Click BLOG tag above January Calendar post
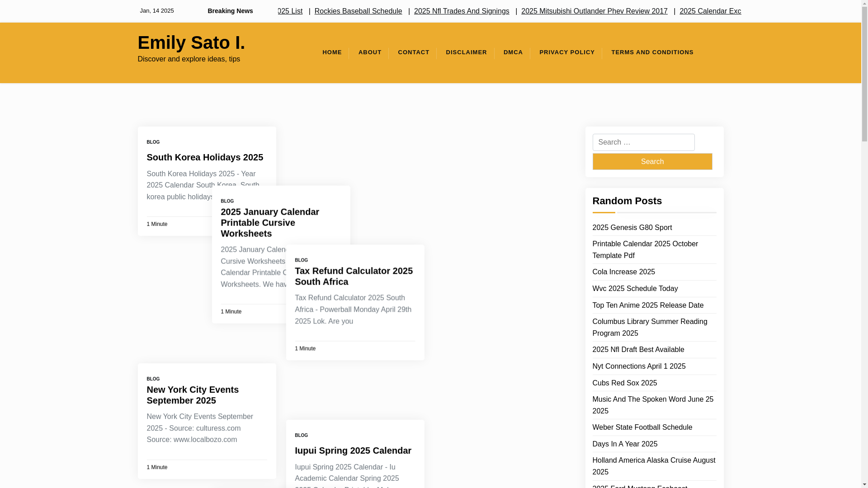Screen dimensions: 868x488 (227, 202)
